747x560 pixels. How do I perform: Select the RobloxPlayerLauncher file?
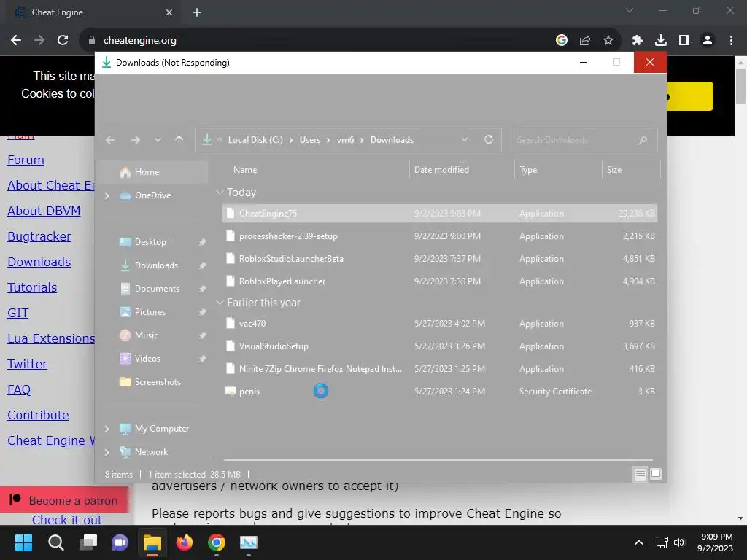(440, 281)
